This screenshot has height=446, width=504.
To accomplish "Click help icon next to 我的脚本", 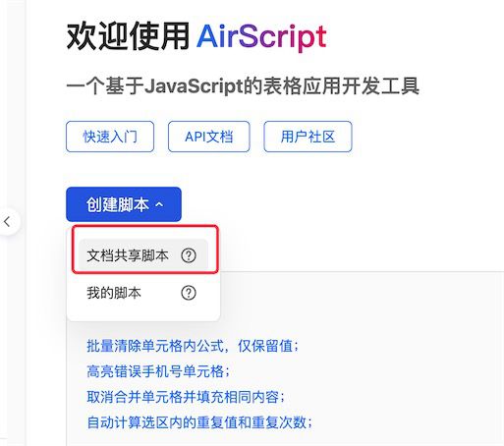I will tap(189, 293).
